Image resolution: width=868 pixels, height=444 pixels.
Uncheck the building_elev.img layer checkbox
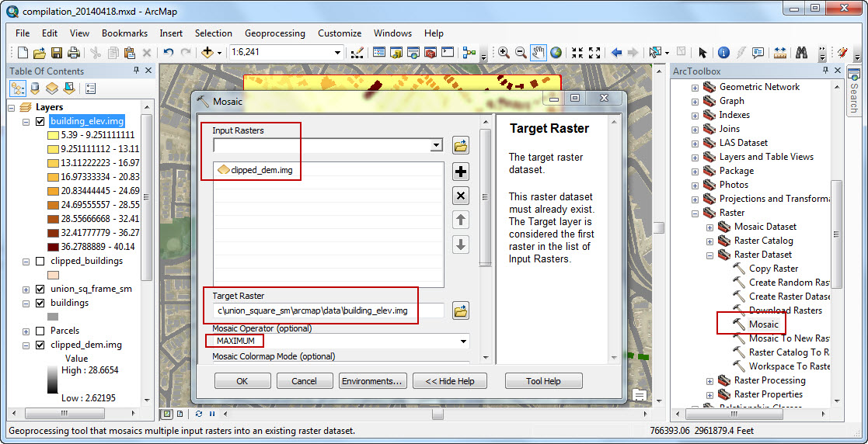coord(40,121)
